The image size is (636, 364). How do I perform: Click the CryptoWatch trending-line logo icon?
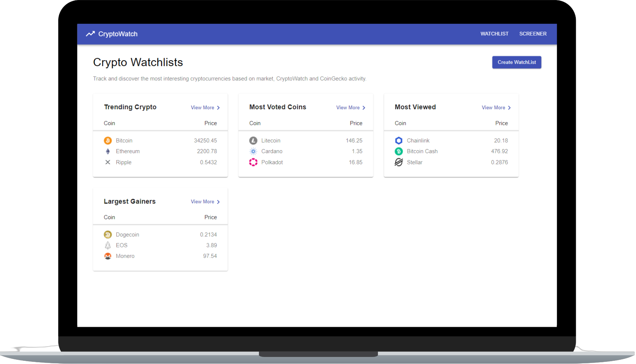pyautogui.click(x=90, y=34)
